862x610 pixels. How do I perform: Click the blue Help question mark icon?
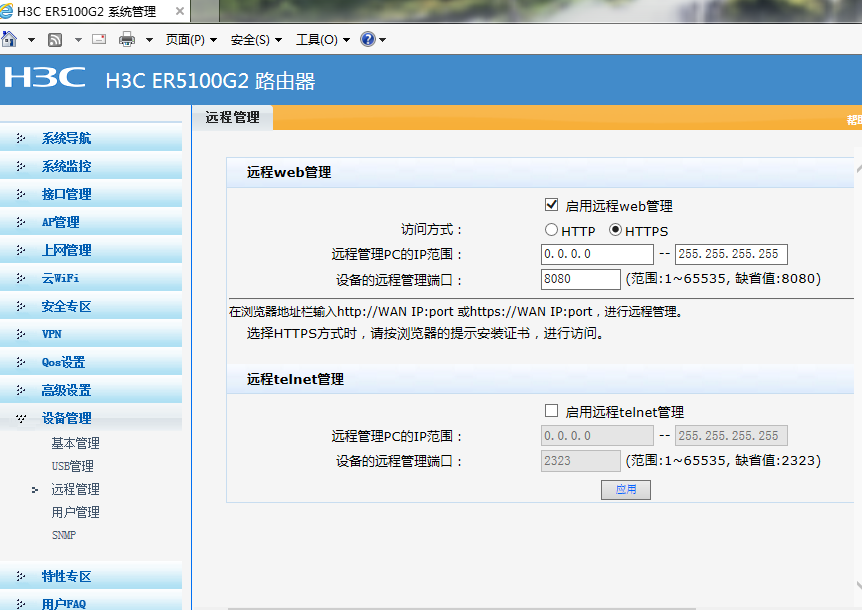367,39
